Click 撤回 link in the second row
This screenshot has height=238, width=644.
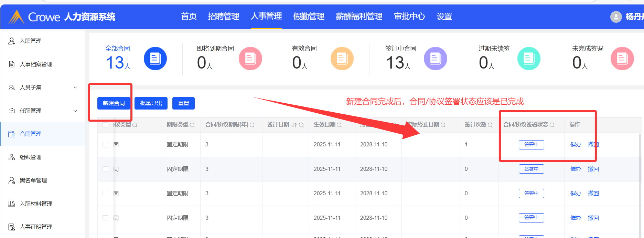[593, 169]
